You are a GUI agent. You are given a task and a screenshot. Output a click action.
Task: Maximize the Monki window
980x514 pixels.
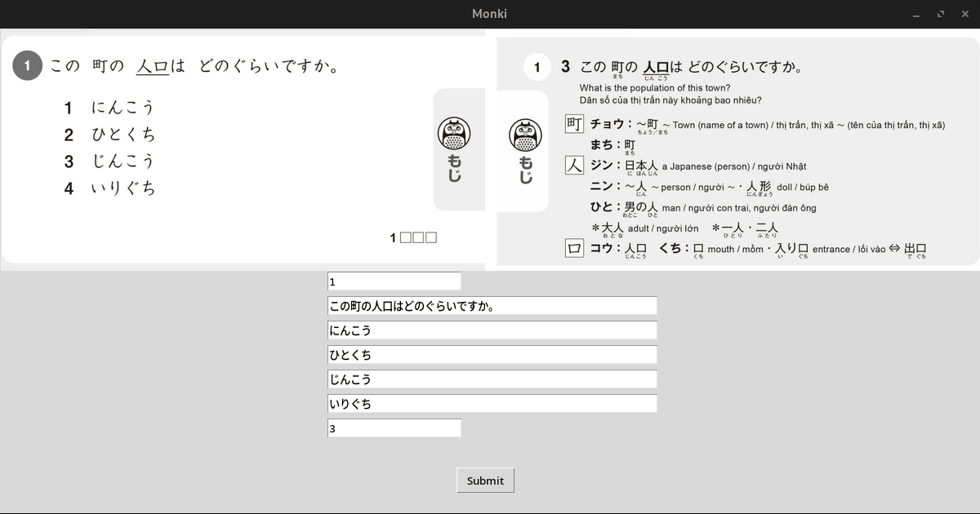point(941,14)
